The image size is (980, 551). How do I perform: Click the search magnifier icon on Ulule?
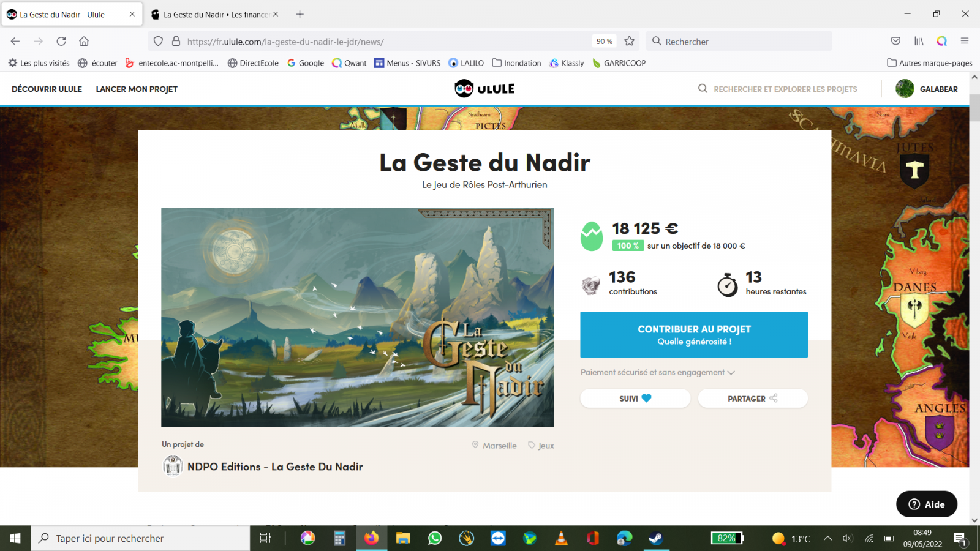click(x=703, y=89)
